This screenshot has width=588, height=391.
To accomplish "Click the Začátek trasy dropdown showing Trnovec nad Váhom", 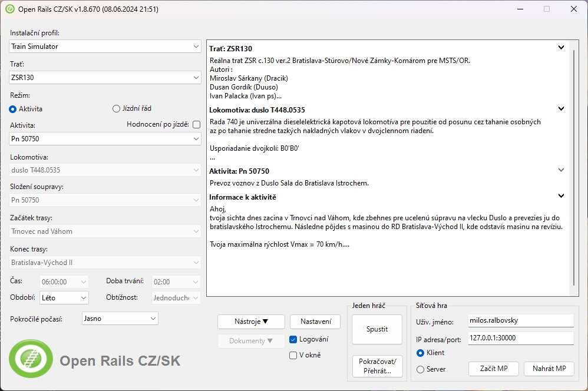I will tap(105, 231).
